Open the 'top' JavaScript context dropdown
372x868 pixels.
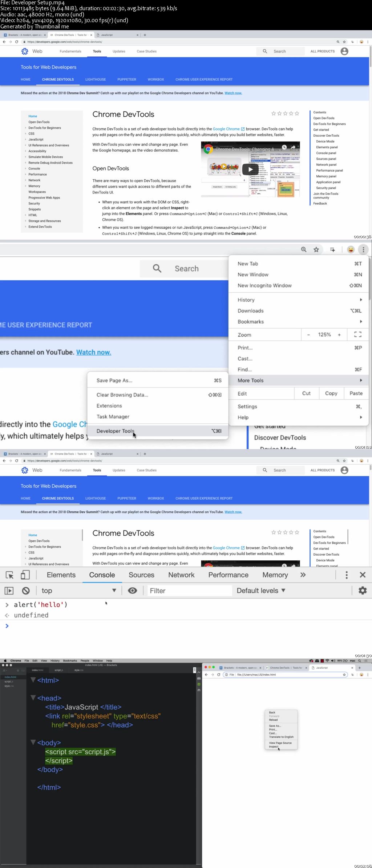(79, 591)
